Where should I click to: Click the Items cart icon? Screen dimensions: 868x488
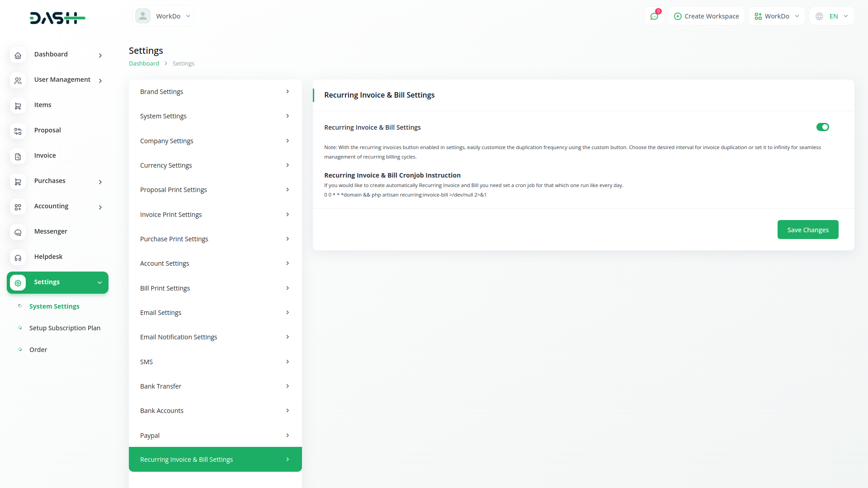[18, 106]
